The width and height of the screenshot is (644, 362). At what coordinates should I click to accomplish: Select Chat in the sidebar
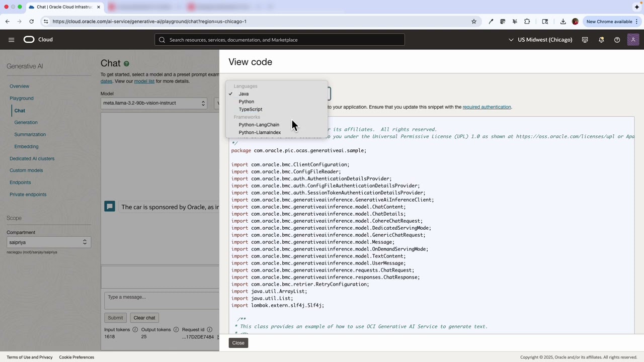click(x=20, y=111)
